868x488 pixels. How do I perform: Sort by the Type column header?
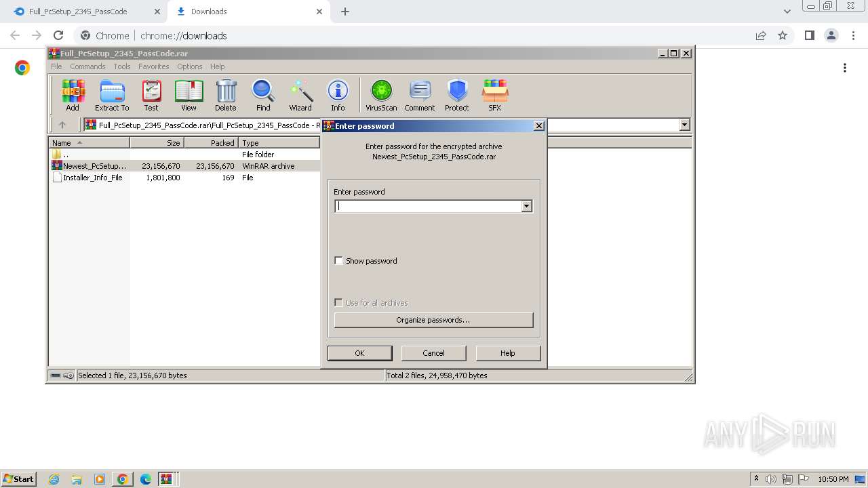[279, 143]
